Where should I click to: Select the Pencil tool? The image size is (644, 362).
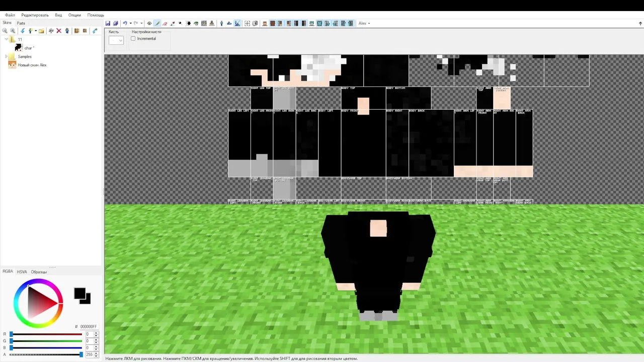click(x=157, y=23)
